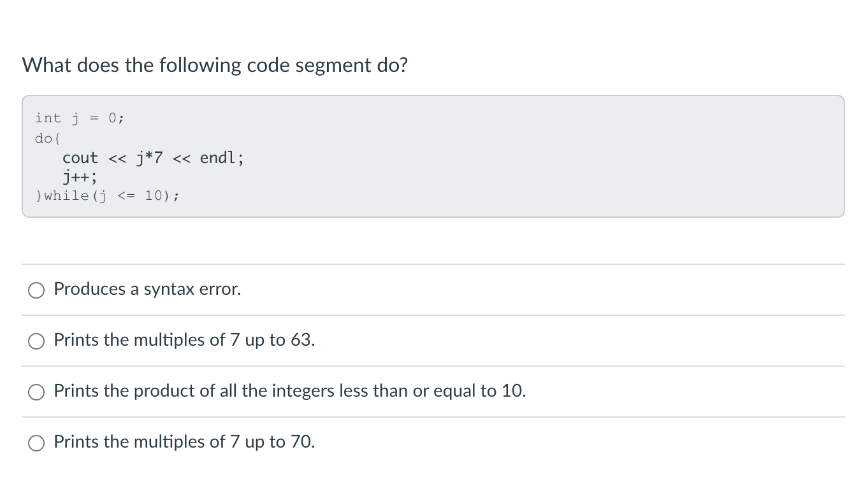Select the "multiples of 7 up to 63" option
The height and width of the screenshot is (489, 868).
click(x=36, y=341)
